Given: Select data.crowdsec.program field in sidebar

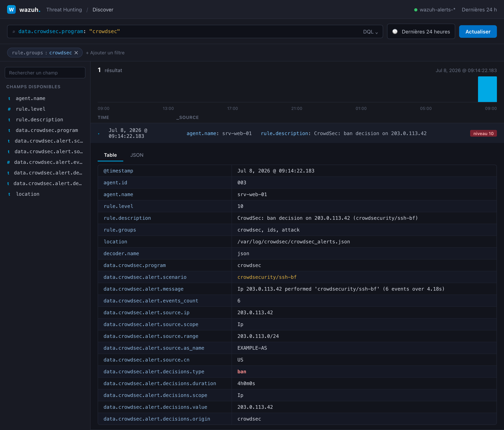Looking at the screenshot, I should click(47, 130).
